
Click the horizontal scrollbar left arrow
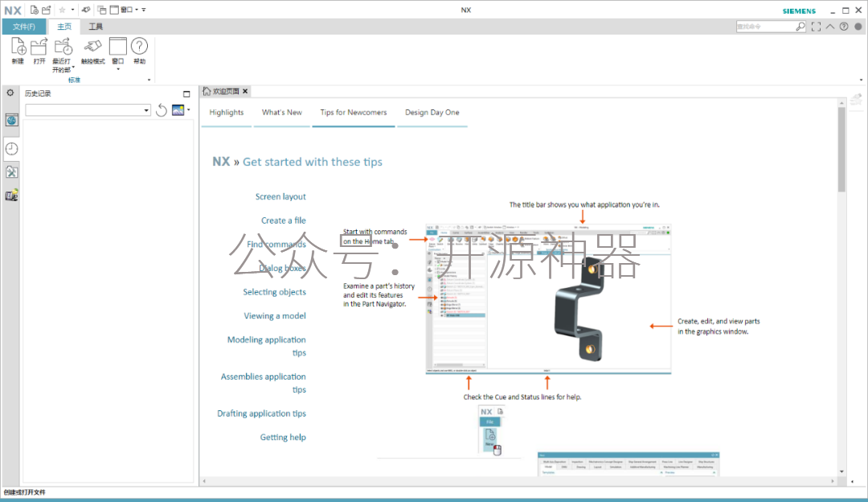(204, 481)
